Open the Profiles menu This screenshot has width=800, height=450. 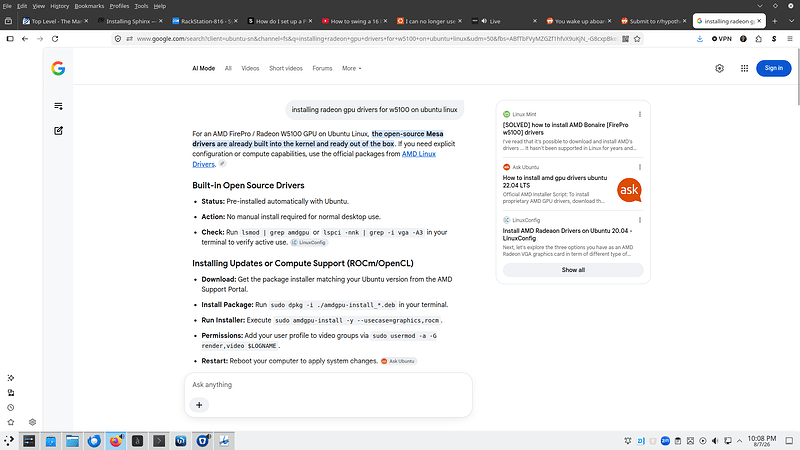point(119,6)
